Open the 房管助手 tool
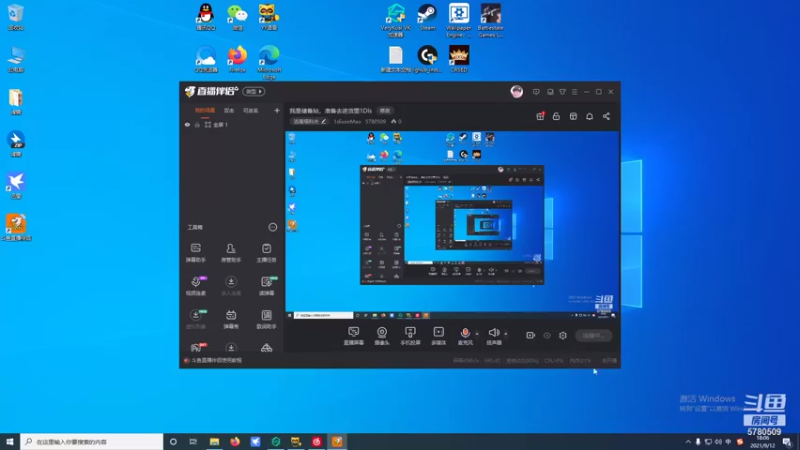800x450 pixels. 231,253
